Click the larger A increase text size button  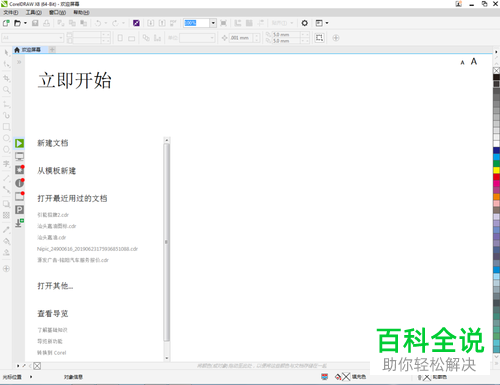point(474,61)
